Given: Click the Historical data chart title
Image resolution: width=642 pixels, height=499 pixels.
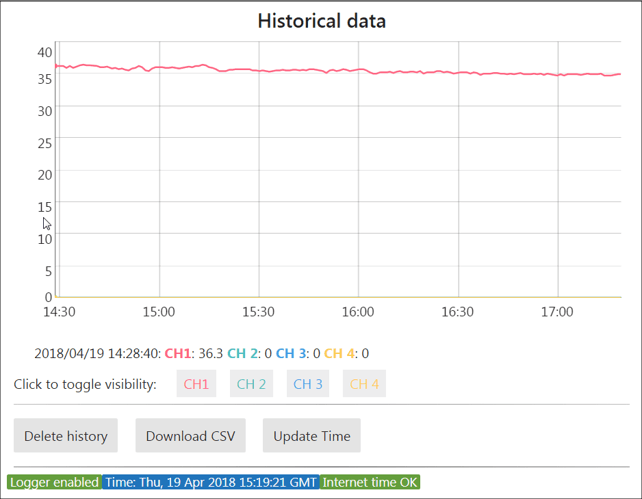Looking at the screenshot, I should tap(321, 20).
